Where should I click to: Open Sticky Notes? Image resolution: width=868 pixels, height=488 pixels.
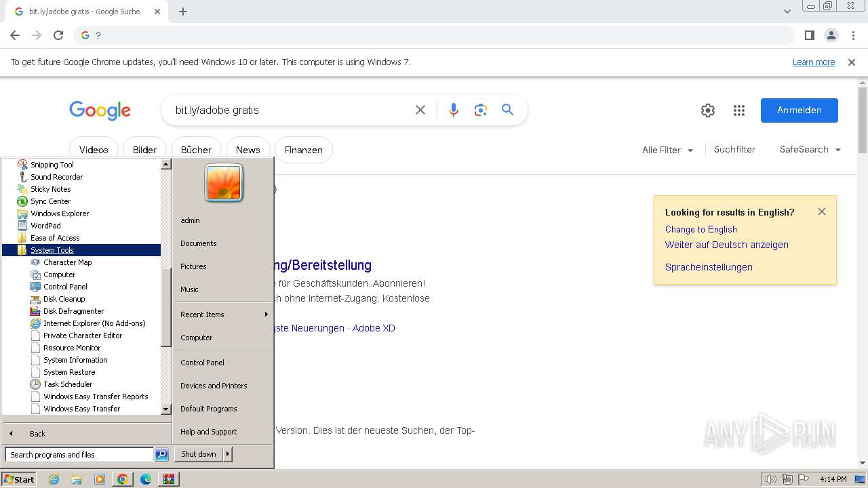[50, 189]
